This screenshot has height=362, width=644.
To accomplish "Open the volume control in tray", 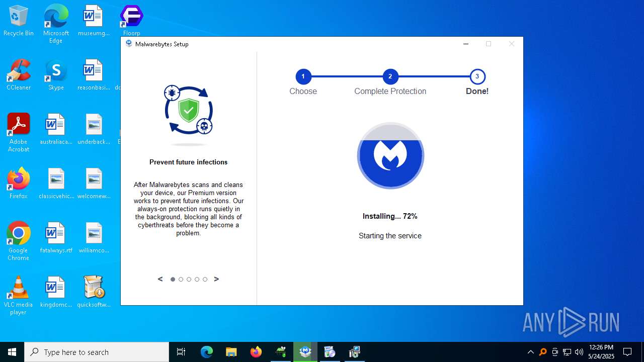I will click(579, 352).
